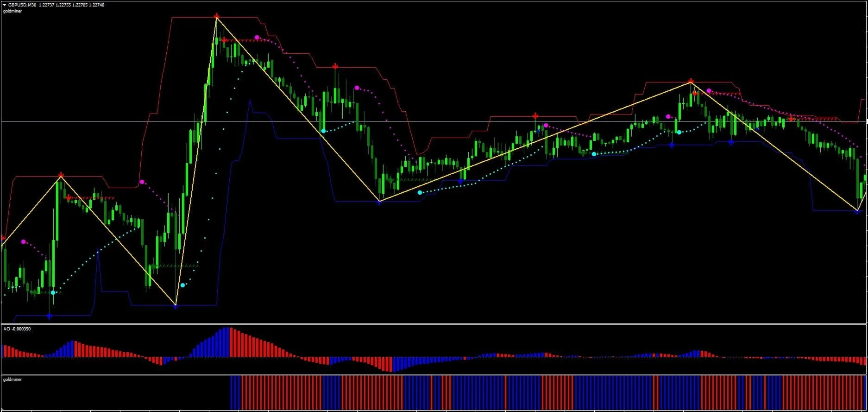868x412 pixels.
Task: Click the rightmost large cyan dot marker
Action: coord(679,133)
